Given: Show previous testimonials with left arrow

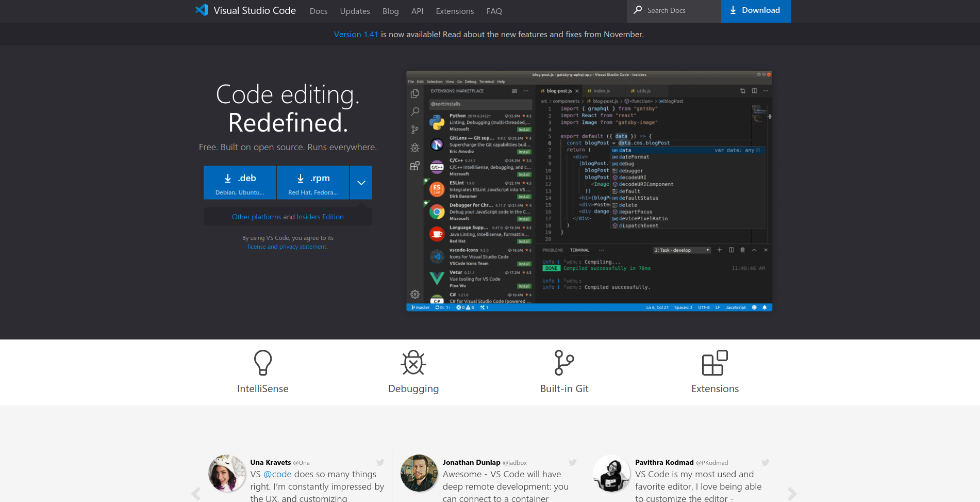Looking at the screenshot, I should (x=196, y=494).
